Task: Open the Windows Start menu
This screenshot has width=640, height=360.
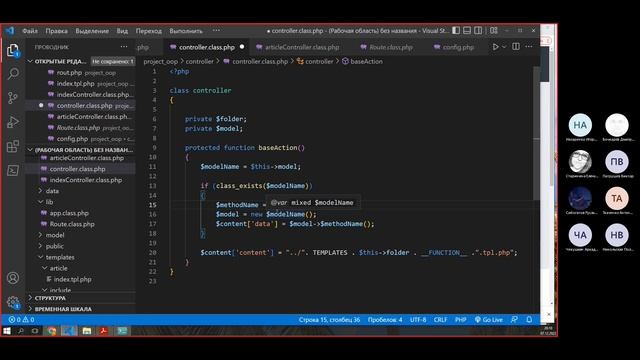Action: tap(7, 331)
